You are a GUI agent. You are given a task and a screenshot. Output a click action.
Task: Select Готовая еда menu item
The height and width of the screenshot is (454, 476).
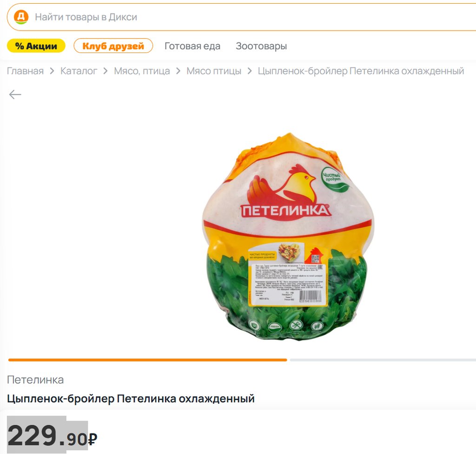coord(192,46)
